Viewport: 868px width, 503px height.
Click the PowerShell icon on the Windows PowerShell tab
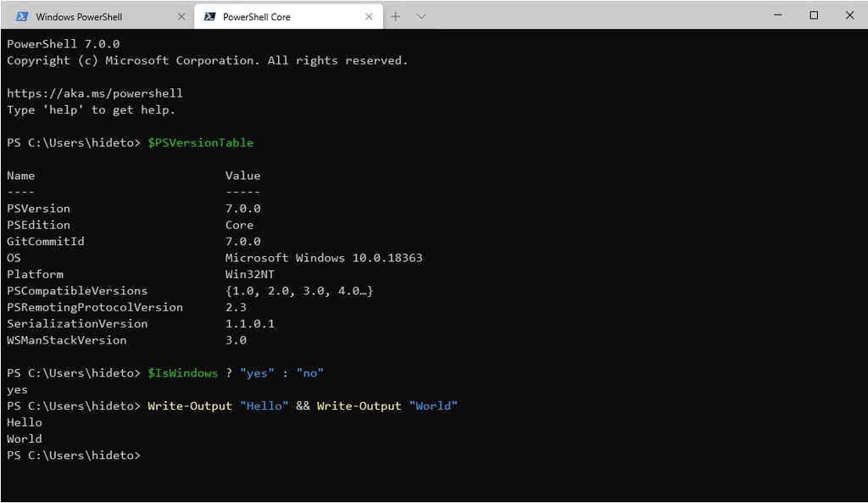[x=23, y=15]
